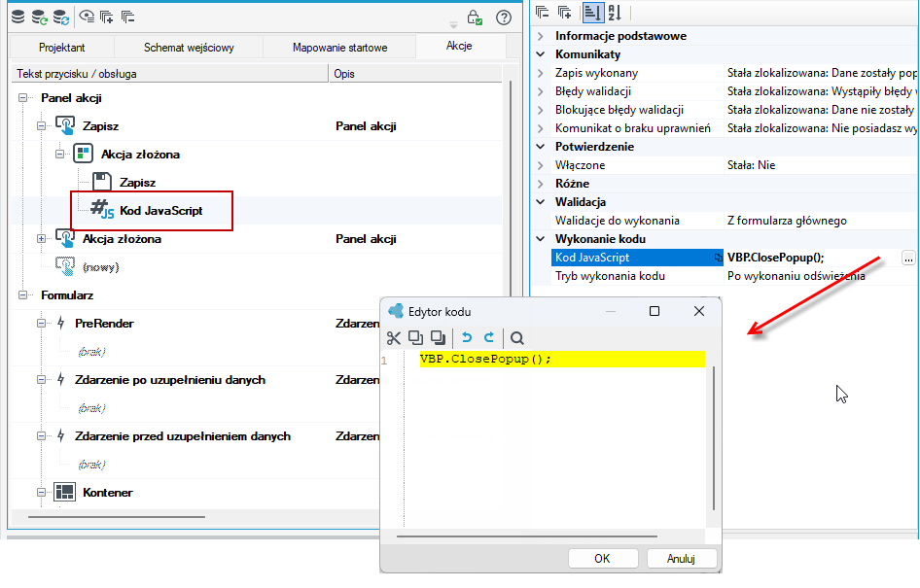Go to the Mapowanie startowe tab
This screenshot has height=588, width=920.
tap(339, 47)
